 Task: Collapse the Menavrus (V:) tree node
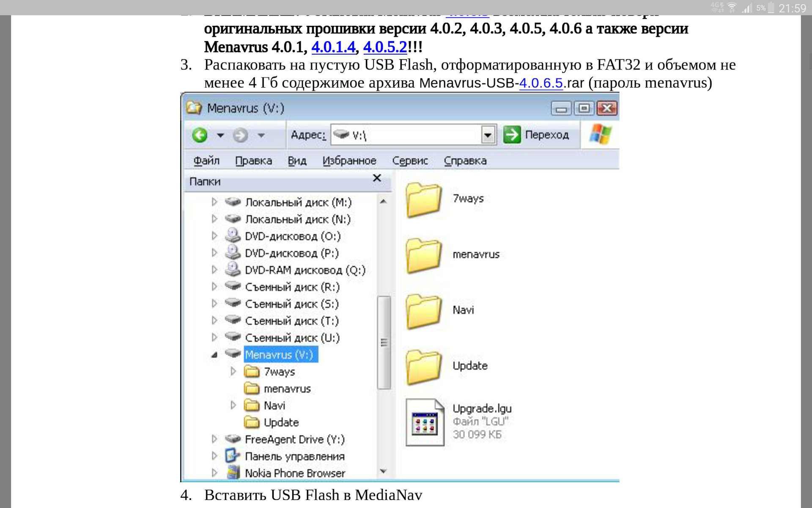[x=214, y=355]
